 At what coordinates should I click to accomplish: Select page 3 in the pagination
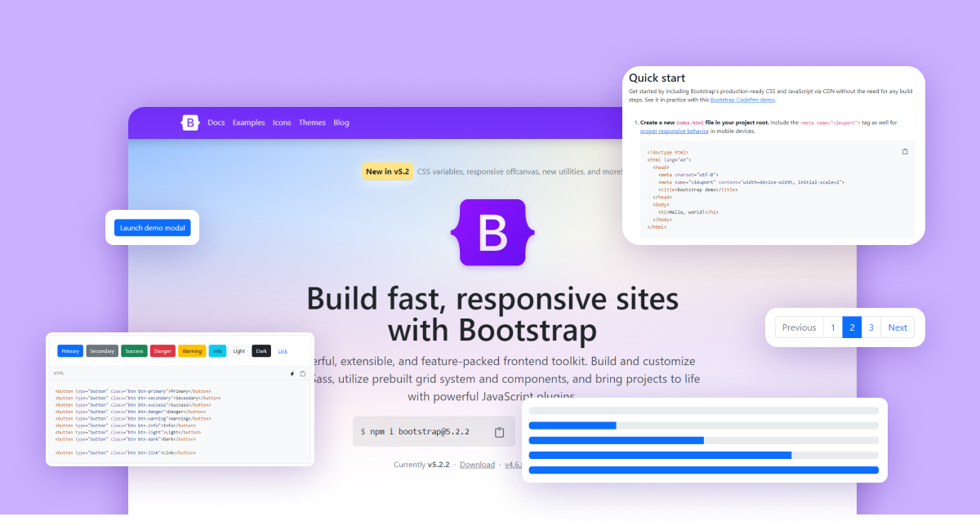(x=871, y=327)
